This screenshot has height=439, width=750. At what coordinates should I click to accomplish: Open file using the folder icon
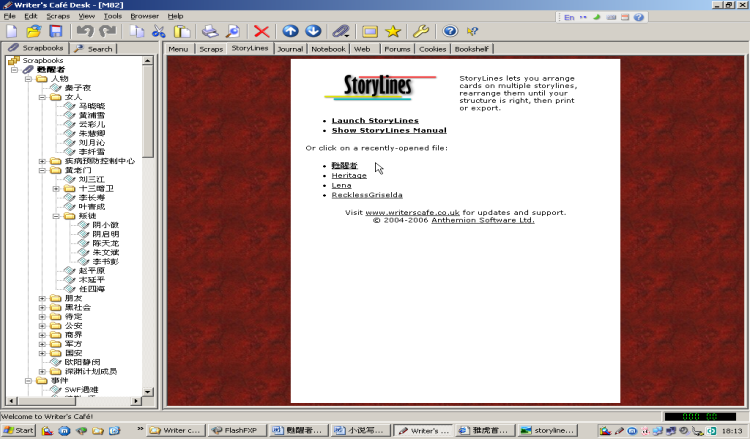pyautogui.click(x=33, y=32)
